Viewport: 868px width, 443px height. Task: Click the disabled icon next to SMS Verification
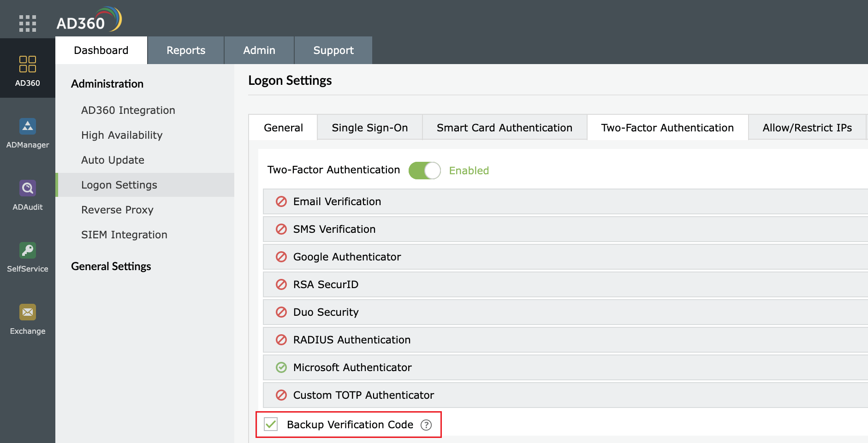coord(281,229)
